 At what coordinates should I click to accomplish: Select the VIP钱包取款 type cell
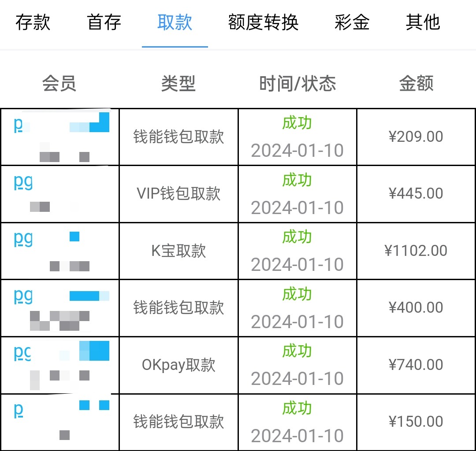[178, 194]
